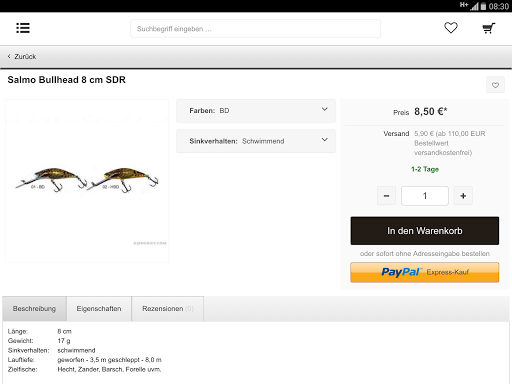Expand the Sinkverhalten dropdown
Viewport: 512px width, 384px height.
[256, 141]
